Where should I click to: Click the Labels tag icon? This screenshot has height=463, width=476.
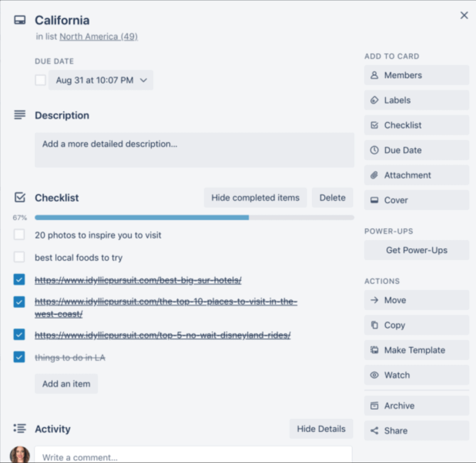(374, 100)
